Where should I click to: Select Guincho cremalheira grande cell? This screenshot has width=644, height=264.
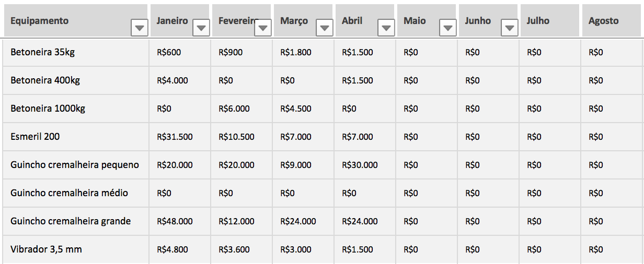[x=71, y=221]
